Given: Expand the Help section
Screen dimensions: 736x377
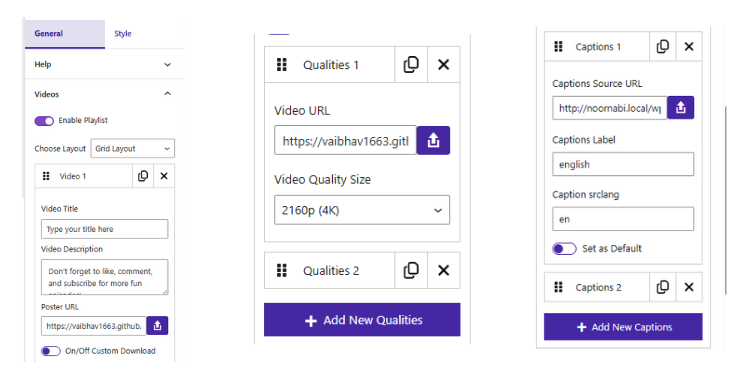Looking at the screenshot, I should tap(104, 64).
